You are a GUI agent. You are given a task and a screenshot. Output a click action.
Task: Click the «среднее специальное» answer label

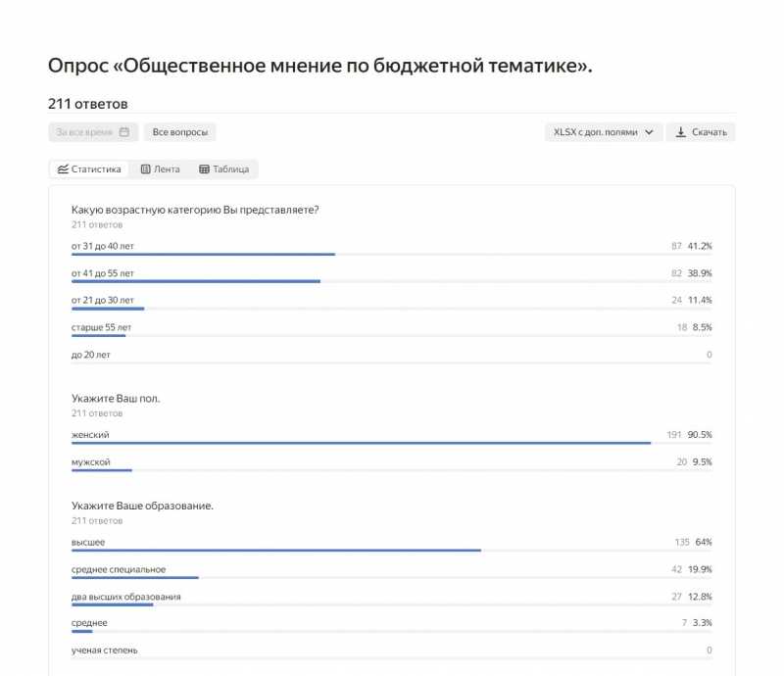click(x=119, y=569)
